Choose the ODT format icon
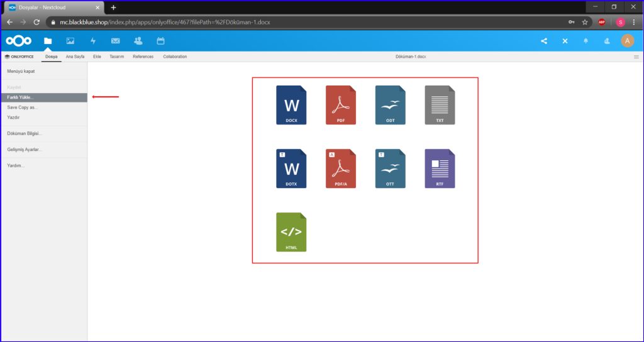644x342 pixels. click(x=390, y=105)
